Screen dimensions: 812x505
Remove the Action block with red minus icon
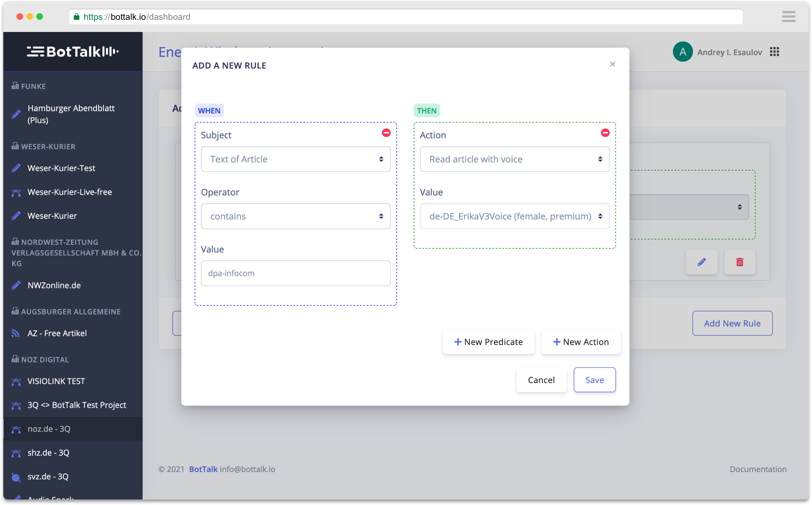[x=605, y=133]
